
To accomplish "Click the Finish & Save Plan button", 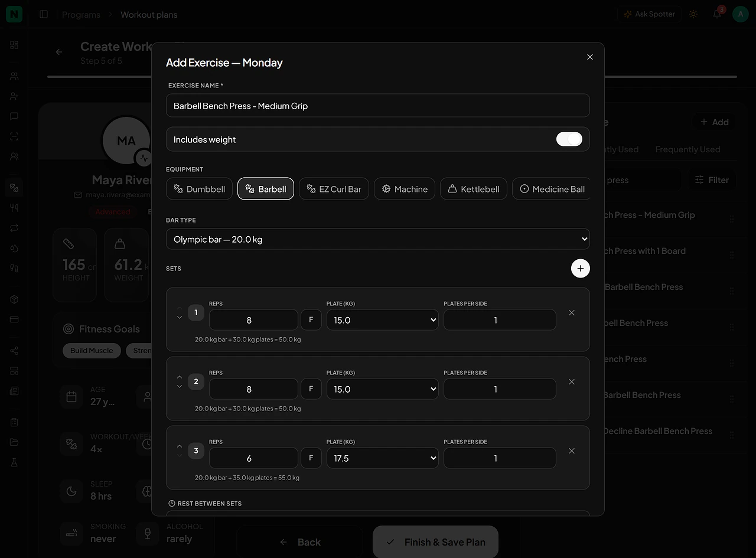I will click(436, 542).
